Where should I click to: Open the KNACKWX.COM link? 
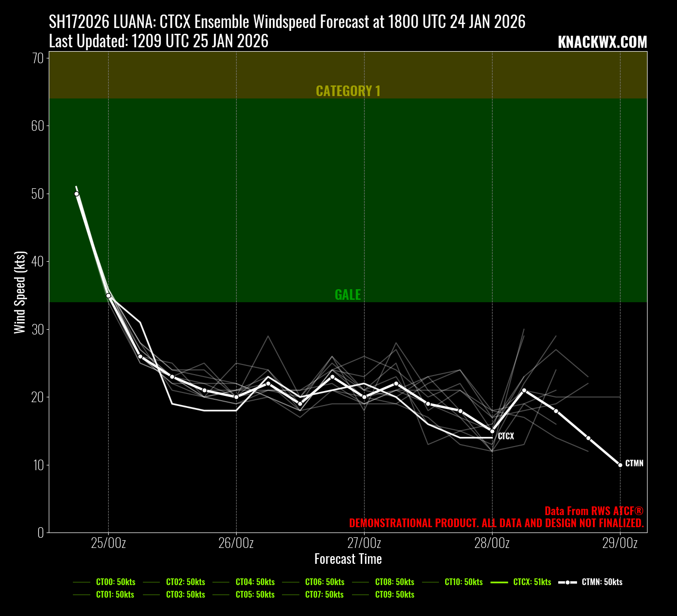point(602,42)
